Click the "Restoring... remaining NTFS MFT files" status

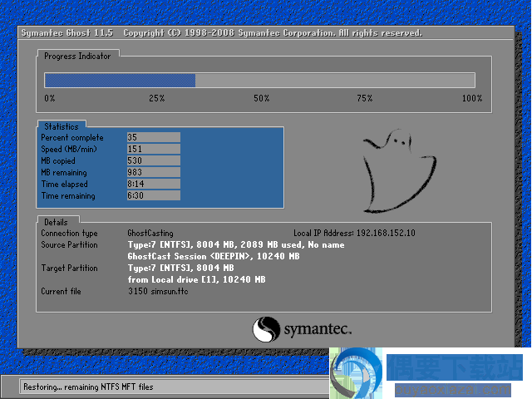click(88, 387)
